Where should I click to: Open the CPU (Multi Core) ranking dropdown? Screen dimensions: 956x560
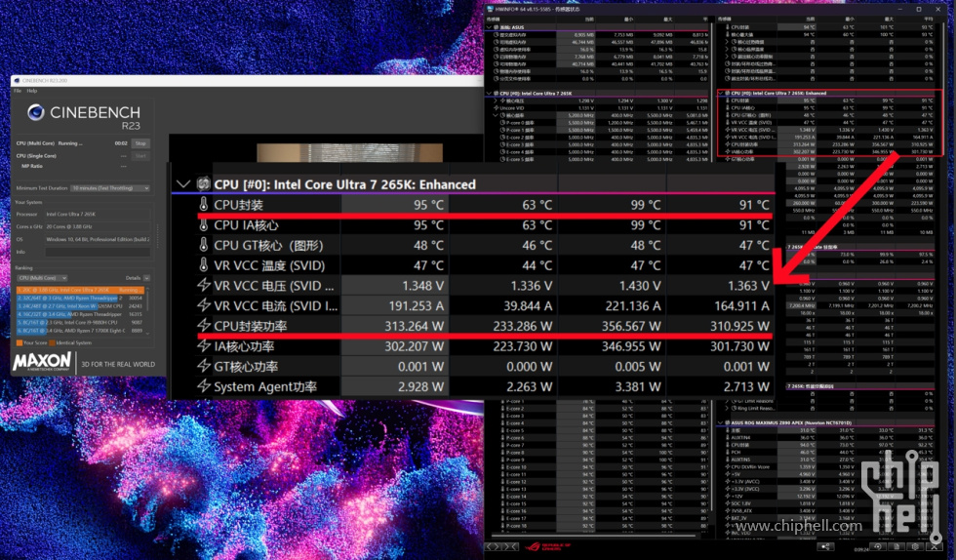(x=43, y=278)
